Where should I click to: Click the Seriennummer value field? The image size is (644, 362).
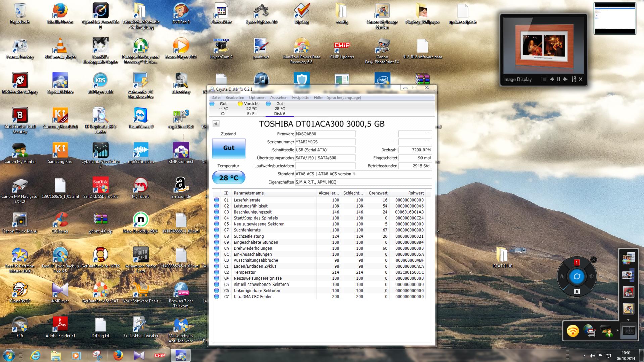click(x=325, y=142)
